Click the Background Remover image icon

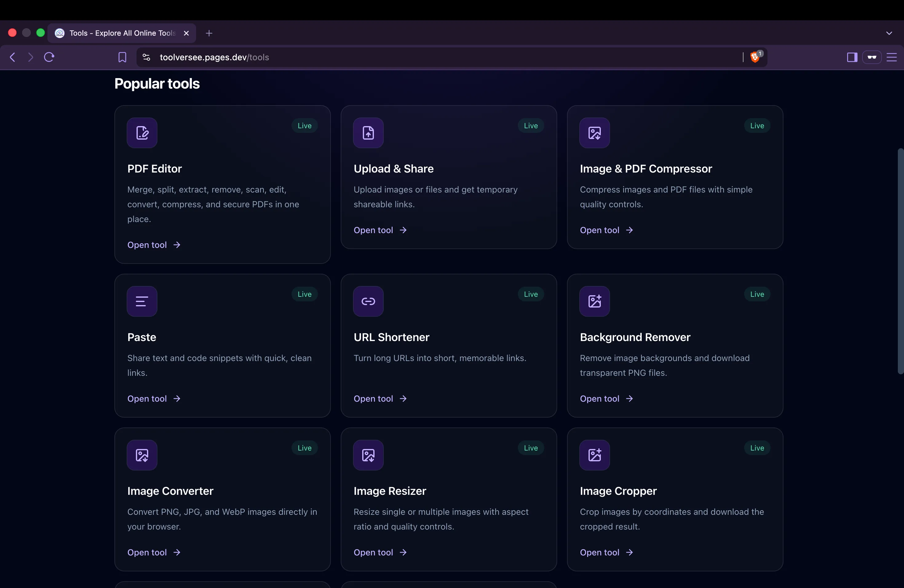point(594,301)
